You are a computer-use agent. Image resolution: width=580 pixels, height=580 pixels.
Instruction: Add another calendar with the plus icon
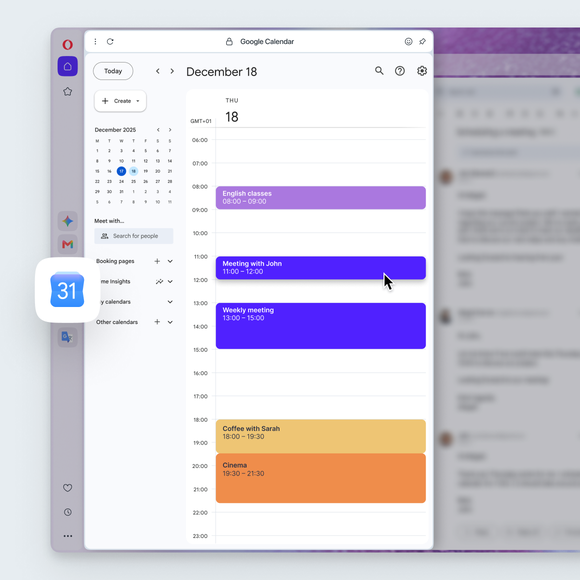pyautogui.click(x=157, y=322)
